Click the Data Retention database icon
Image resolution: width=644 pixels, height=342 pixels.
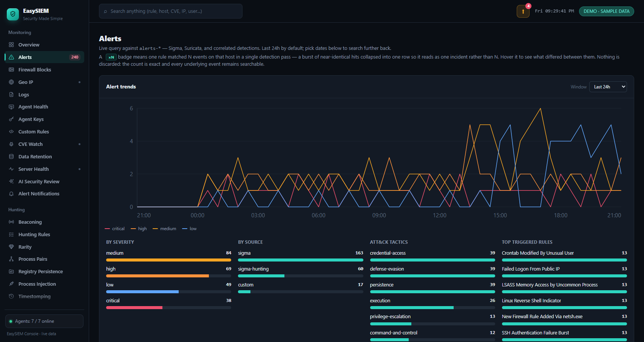[x=11, y=156]
